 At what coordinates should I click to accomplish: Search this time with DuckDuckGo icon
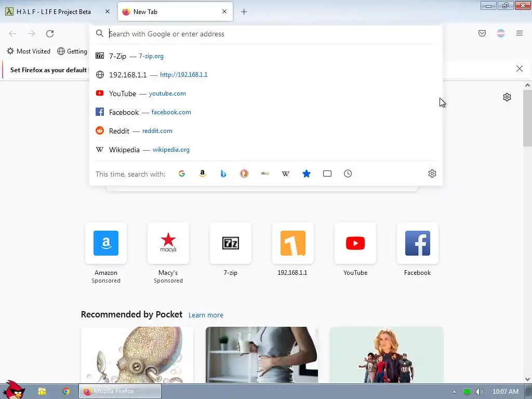pos(244,174)
